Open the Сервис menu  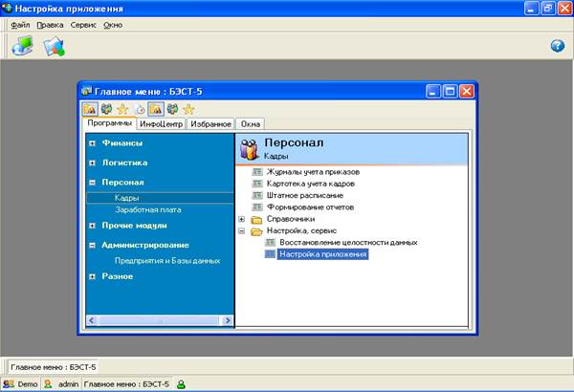(83, 24)
